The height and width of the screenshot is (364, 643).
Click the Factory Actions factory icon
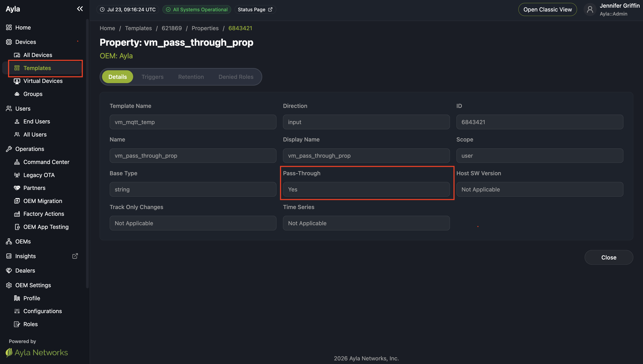(x=17, y=214)
